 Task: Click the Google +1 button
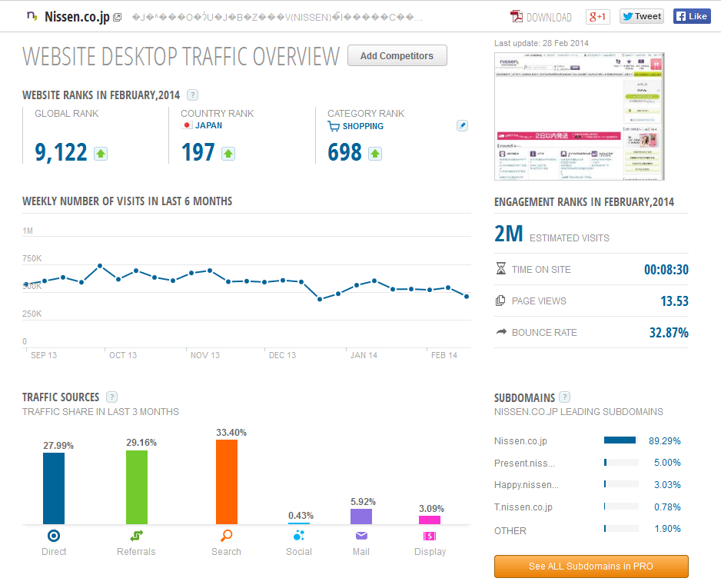click(x=598, y=17)
